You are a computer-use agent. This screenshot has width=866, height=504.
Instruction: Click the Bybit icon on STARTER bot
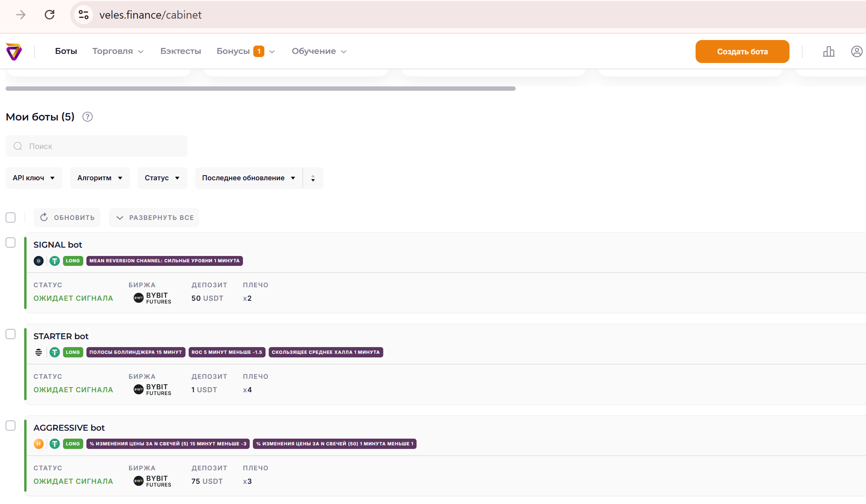138,389
